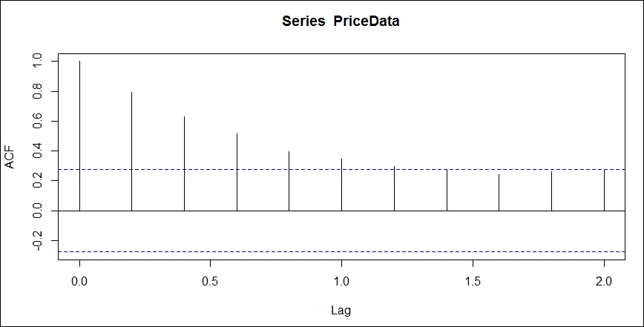Image resolution: width=644 pixels, height=327 pixels.
Task: Click the 0.6 y-axis tick label
Action: coord(37,122)
